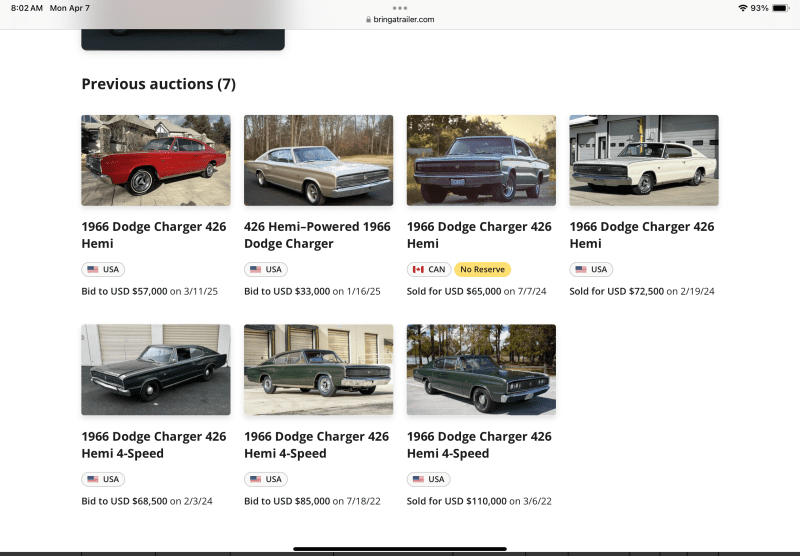Click the USA flag badge on $68,500 listing
The image size is (800, 556).
(x=103, y=479)
